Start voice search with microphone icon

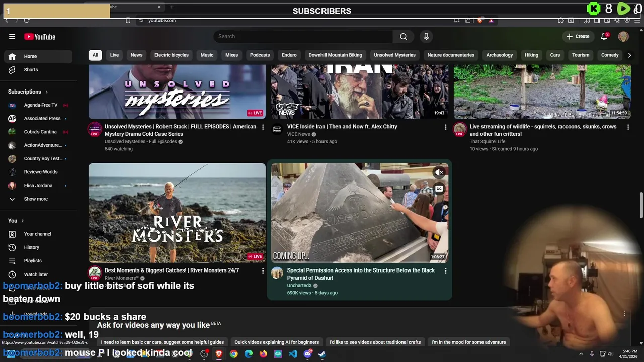pos(426,36)
